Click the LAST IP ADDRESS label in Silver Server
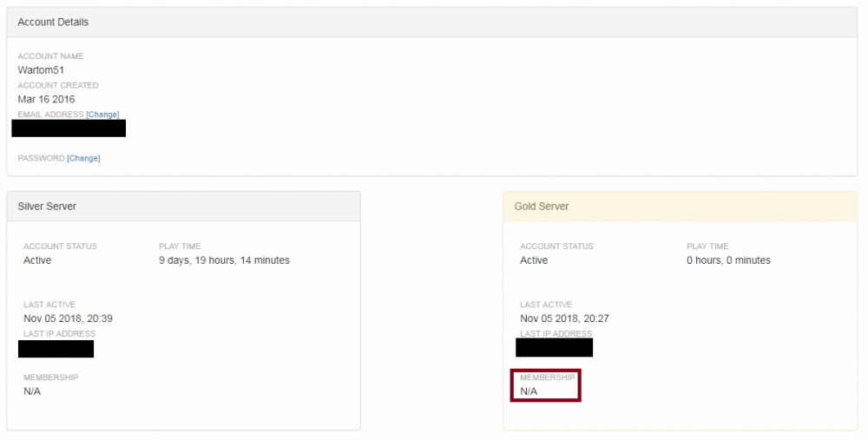Screen dimensions: 868x440 (59, 334)
